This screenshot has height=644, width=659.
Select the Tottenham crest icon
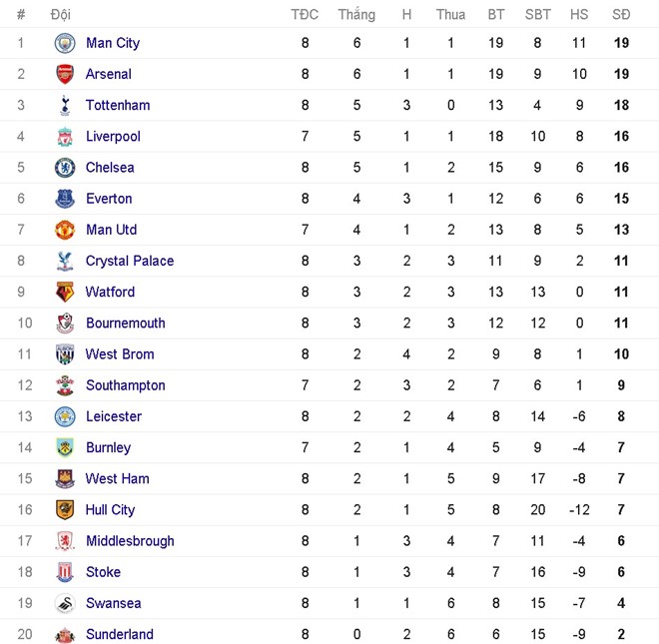[x=65, y=105]
